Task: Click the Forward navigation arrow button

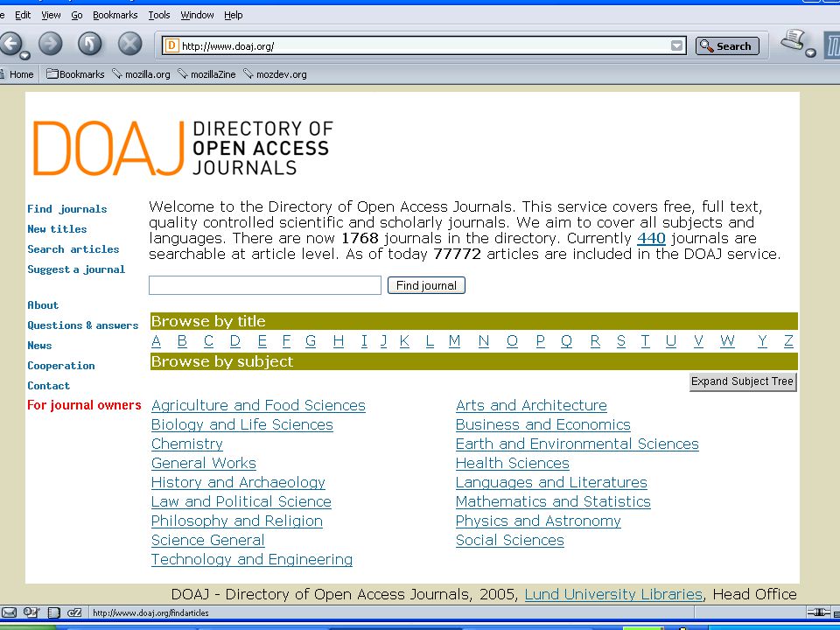Action: pyautogui.click(x=51, y=44)
